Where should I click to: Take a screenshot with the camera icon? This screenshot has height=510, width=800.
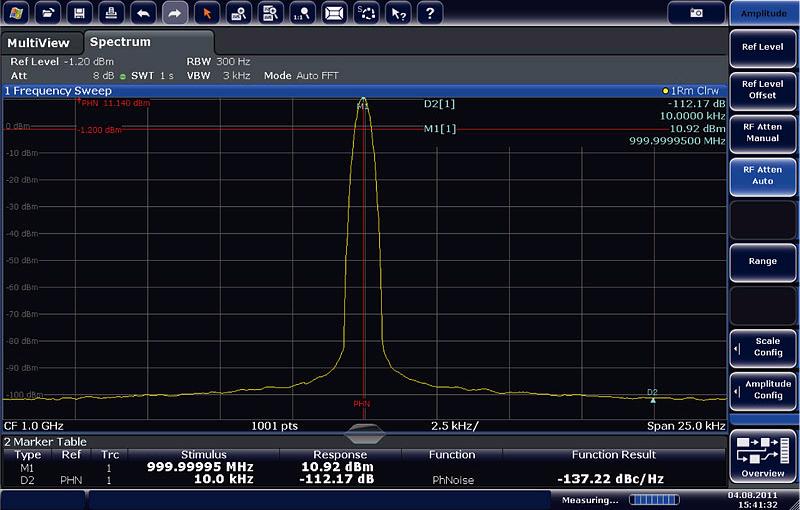[x=696, y=13]
